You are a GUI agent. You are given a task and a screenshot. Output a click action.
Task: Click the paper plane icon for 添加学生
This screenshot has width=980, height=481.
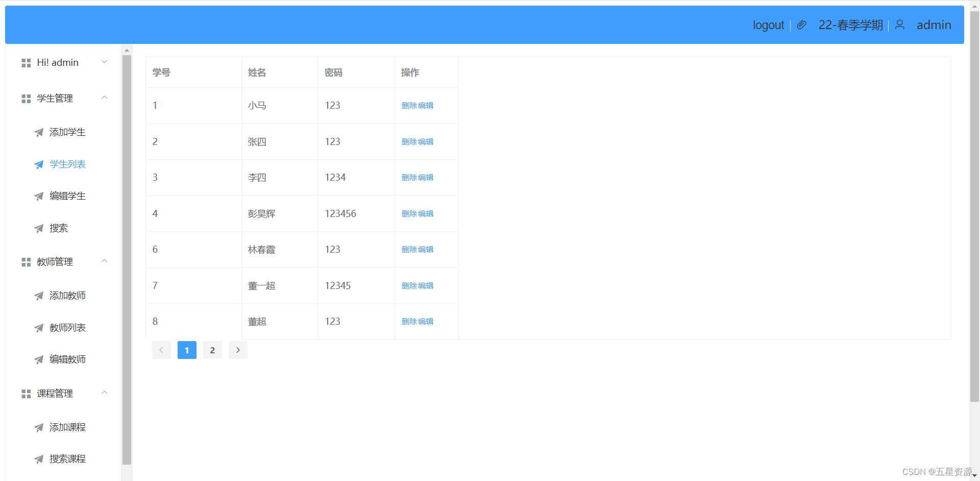coord(39,133)
